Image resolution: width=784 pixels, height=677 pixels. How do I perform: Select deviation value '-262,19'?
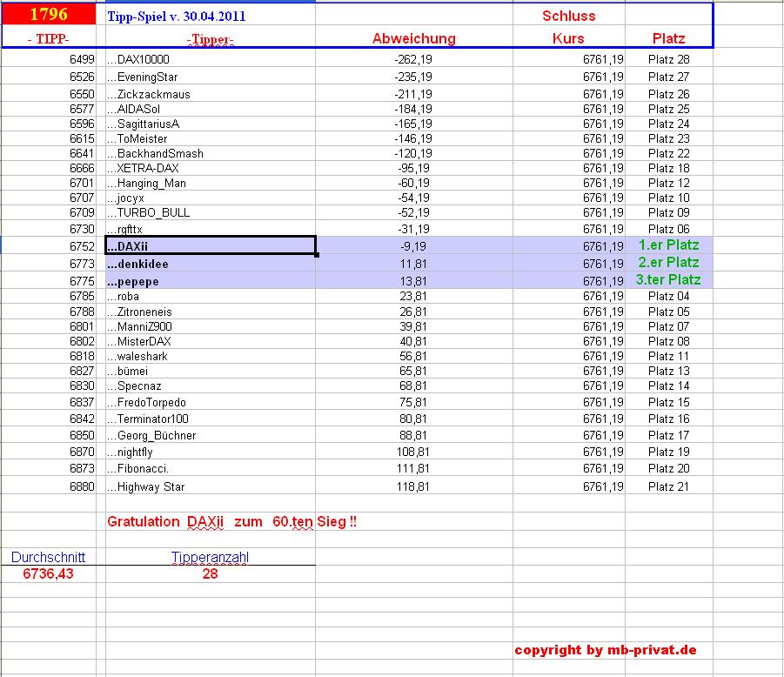(x=413, y=59)
